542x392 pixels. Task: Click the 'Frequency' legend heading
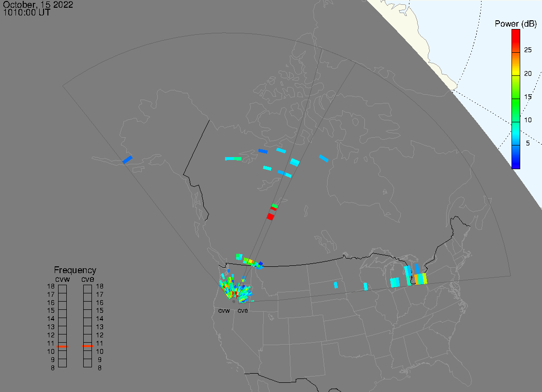[75, 270]
